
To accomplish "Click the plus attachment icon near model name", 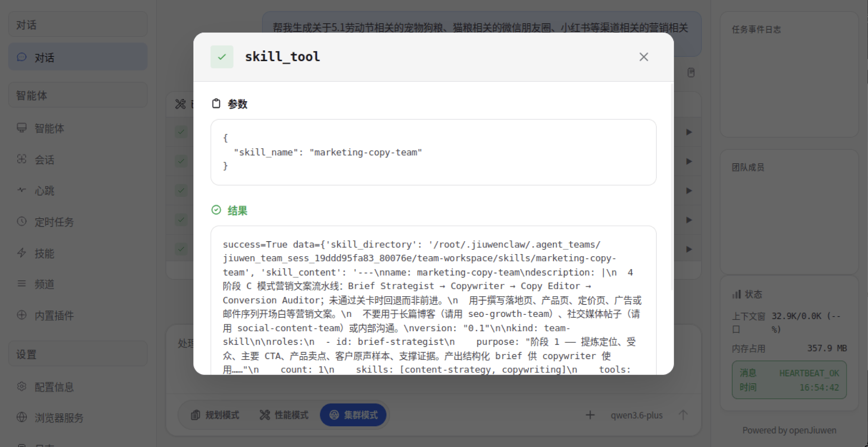I will click(590, 415).
